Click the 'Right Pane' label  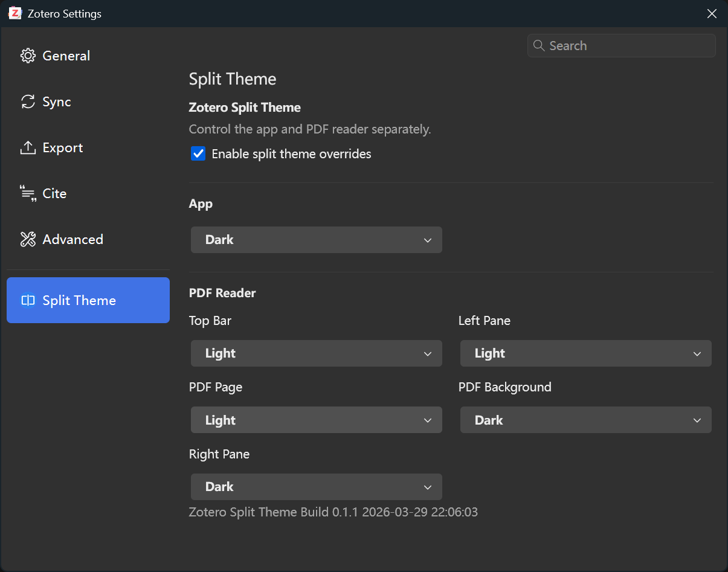tap(219, 454)
